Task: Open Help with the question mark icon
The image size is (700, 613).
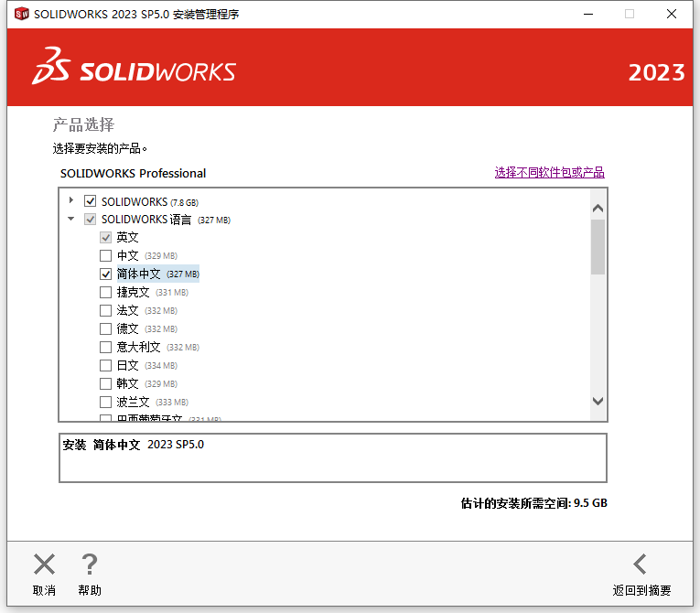Action: tap(90, 564)
